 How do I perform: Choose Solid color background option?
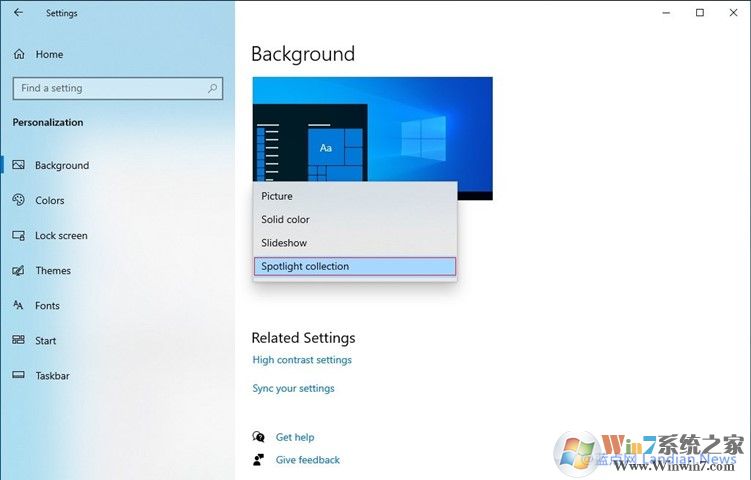click(285, 219)
